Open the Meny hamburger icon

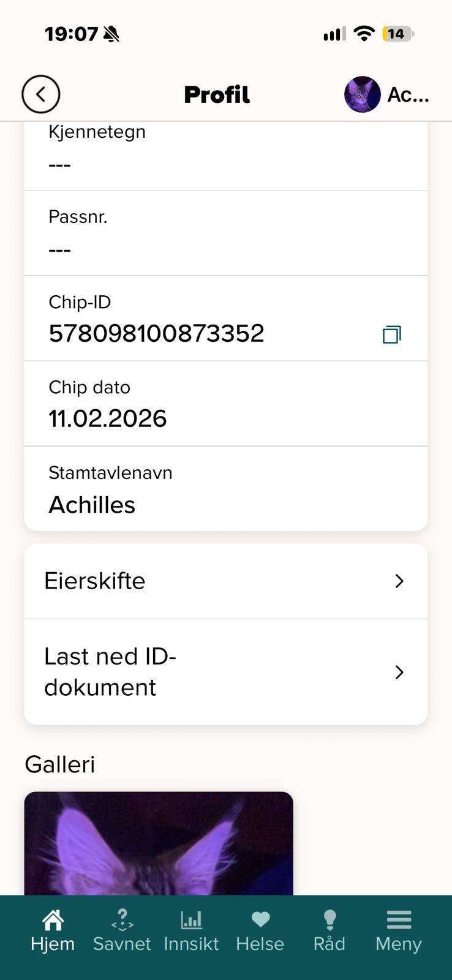point(399,919)
